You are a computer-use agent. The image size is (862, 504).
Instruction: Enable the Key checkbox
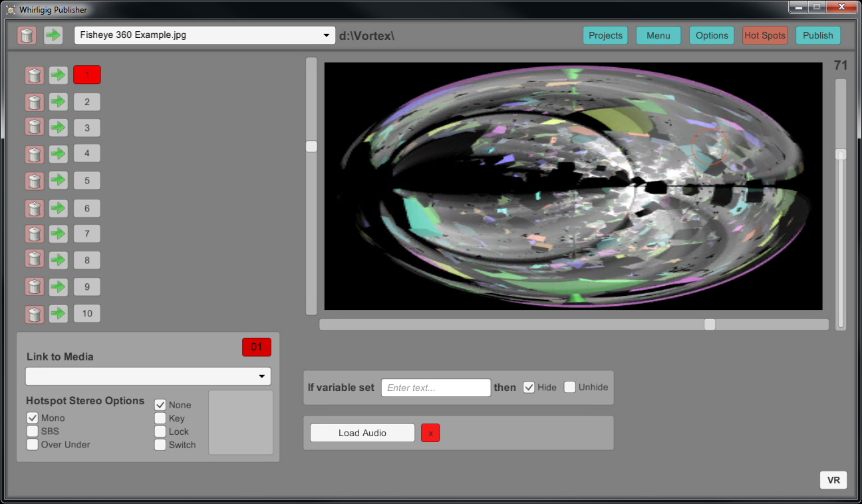(x=160, y=418)
